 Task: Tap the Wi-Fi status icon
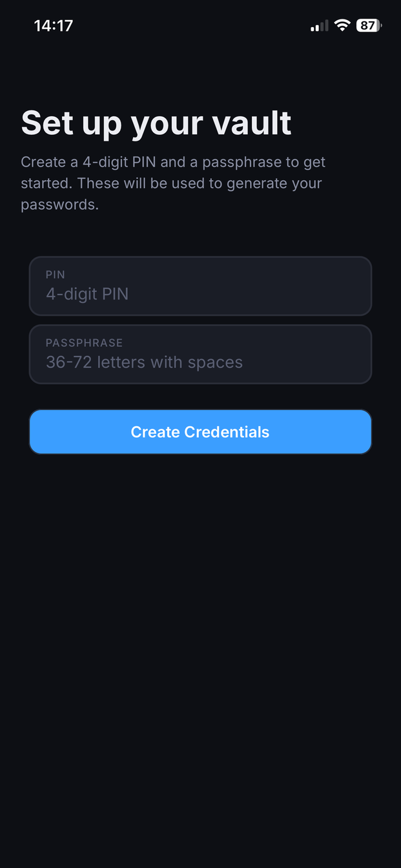[342, 26]
